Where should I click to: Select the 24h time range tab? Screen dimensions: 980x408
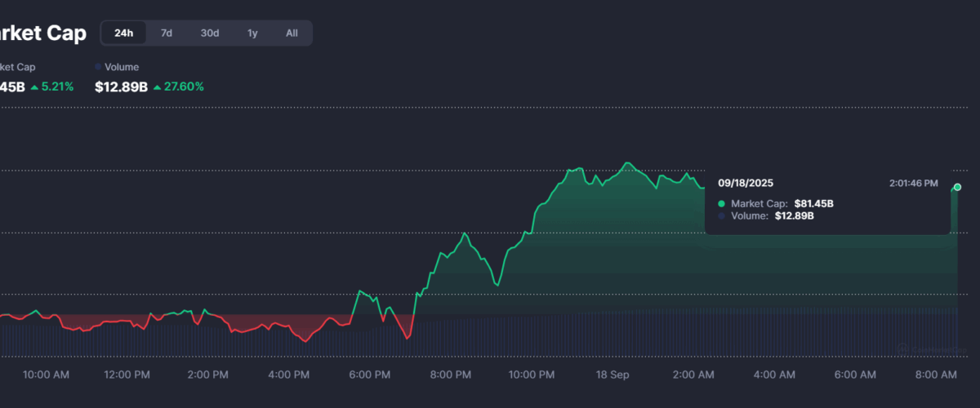click(x=124, y=33)
